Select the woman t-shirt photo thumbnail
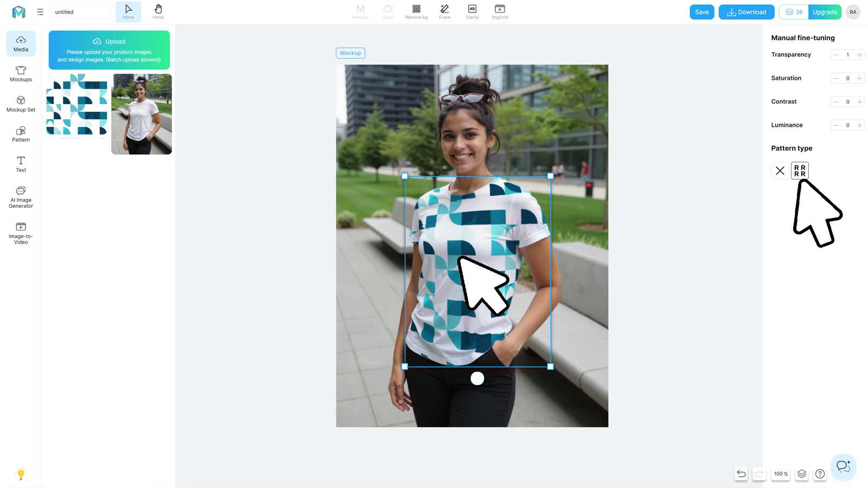868x488 pixels. pyautogui.click(x=142, y=114)
